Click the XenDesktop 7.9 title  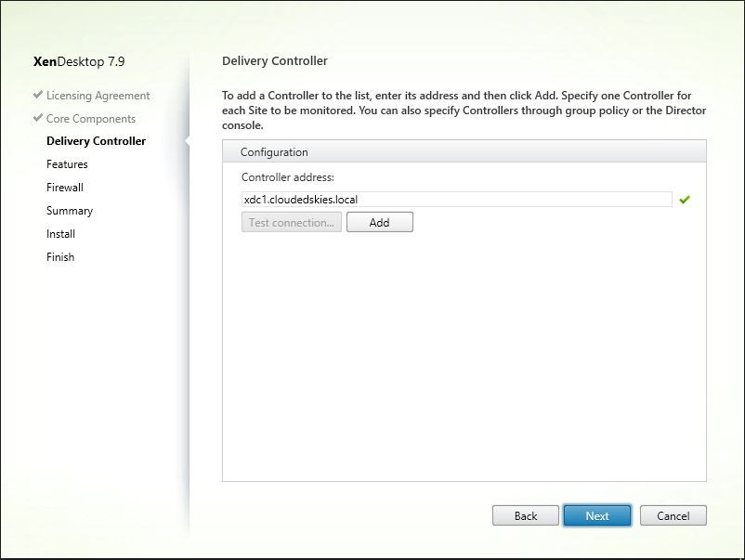[79, 61]
